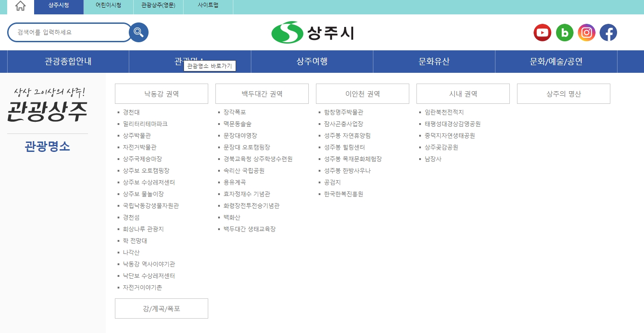
Task: Open the 회상나루 관광지 link
Action: tap(143, 229)
